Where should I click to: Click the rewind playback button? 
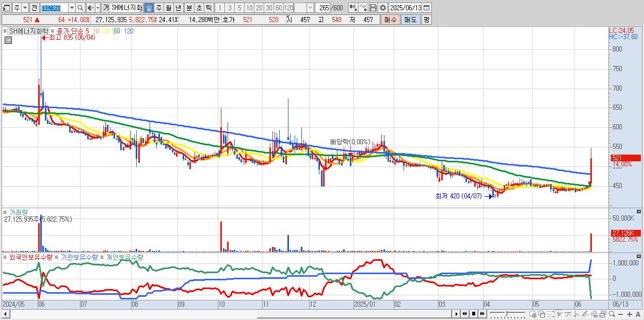[464, 314]
